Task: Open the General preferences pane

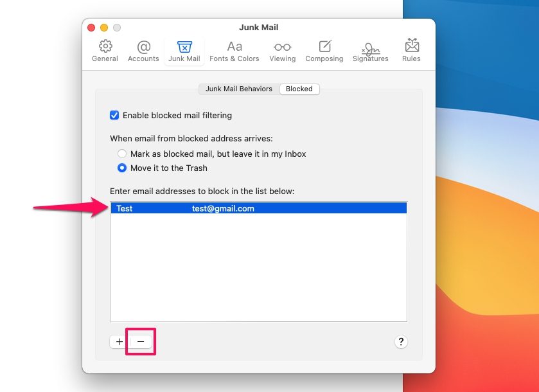Action: tap(105, 51)
